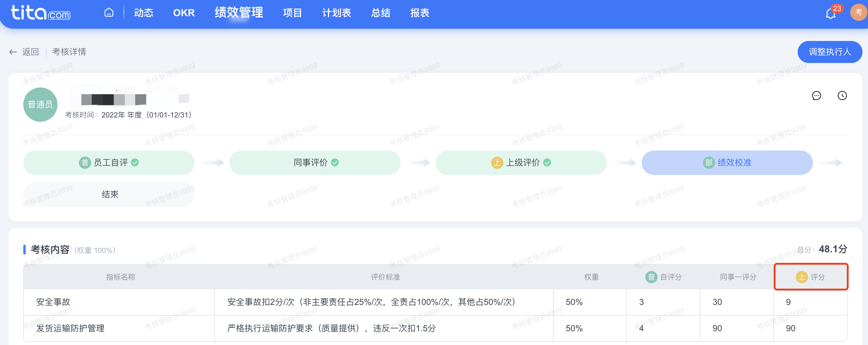Click the 严格执行运输防护要求 criteria cell
This screenshot has height=345, width=868.
click(384, 328)
